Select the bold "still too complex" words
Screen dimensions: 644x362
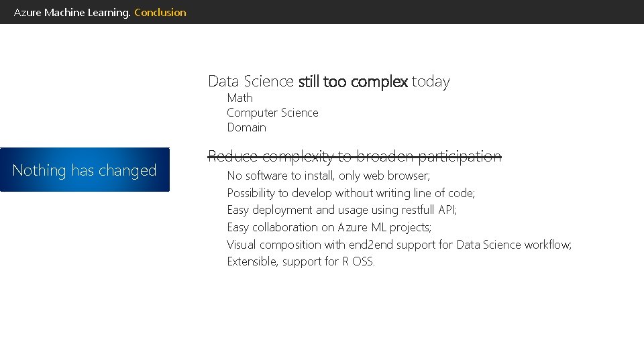[x=353, y=82]
